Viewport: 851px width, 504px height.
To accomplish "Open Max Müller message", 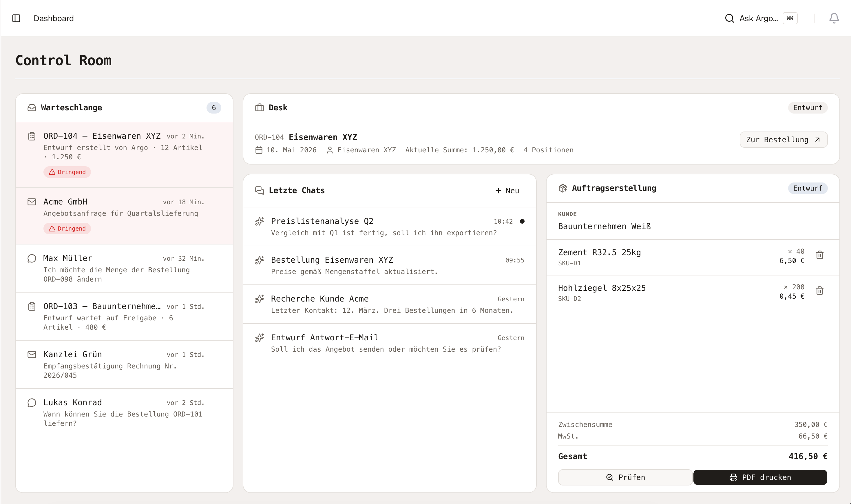I will point(124,268).
